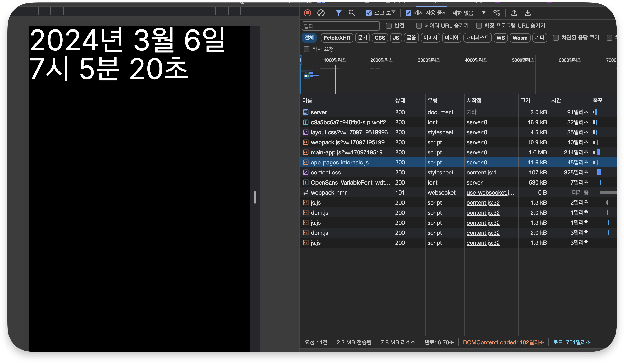Click the websocket icon beside webpack-hmr
This screenshot has width=624, height=364.
pyautogui.click(x=306, y=193)
